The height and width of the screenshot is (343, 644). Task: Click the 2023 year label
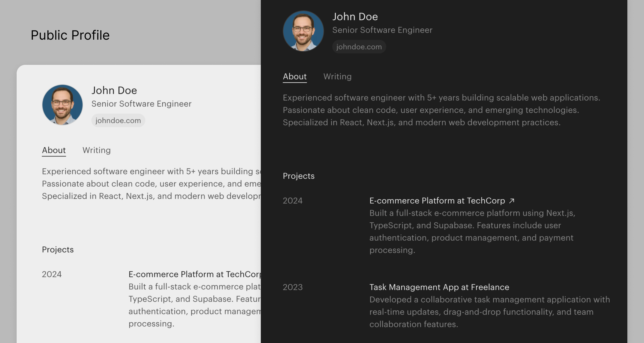[x=292, y=287]
